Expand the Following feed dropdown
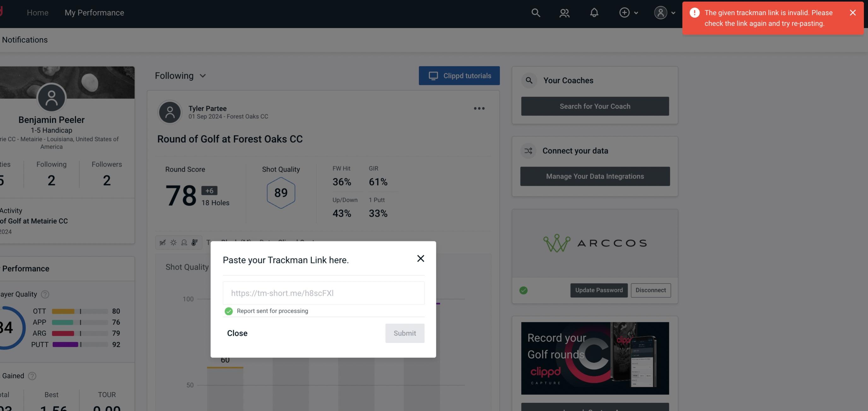 coord(180,75)
